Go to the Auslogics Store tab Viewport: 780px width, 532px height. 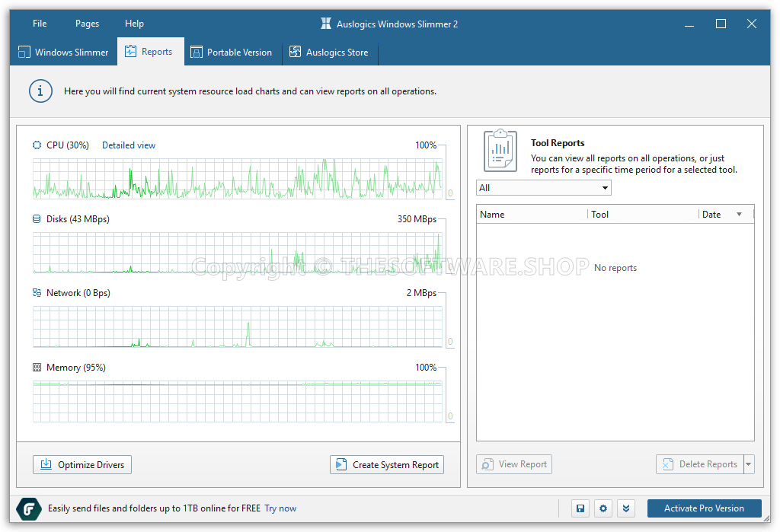tap(330, 53)
